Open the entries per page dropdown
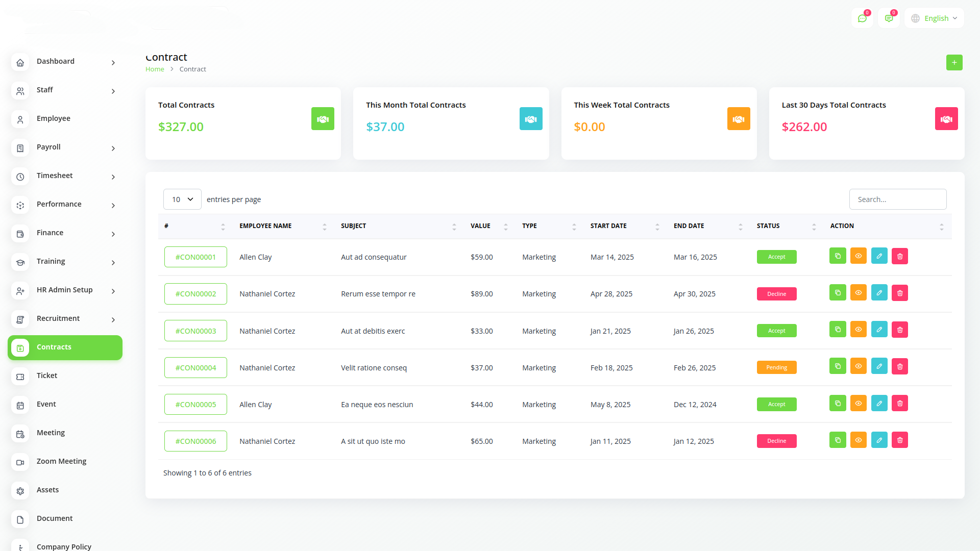 tap(182, 199)
